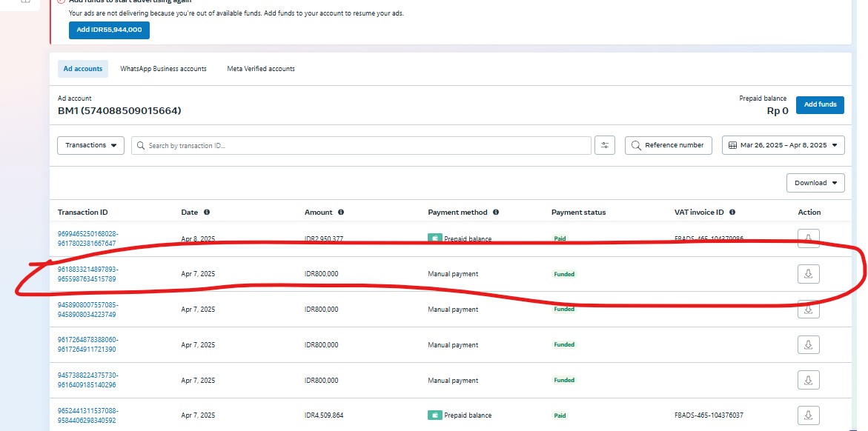The width and height of the screenshot is (868, 431).
Task: Switch to WhatsApp Business accounts tab
Action: coord(163,69)
